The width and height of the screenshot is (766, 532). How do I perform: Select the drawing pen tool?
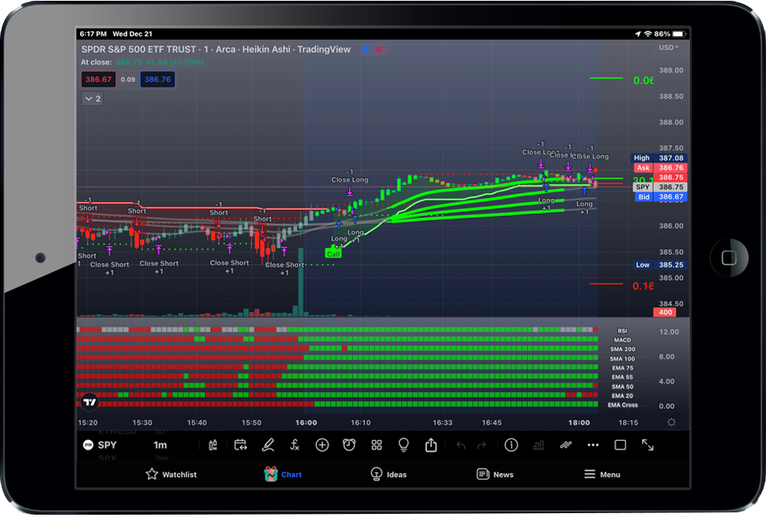click(x=268, y=446)
